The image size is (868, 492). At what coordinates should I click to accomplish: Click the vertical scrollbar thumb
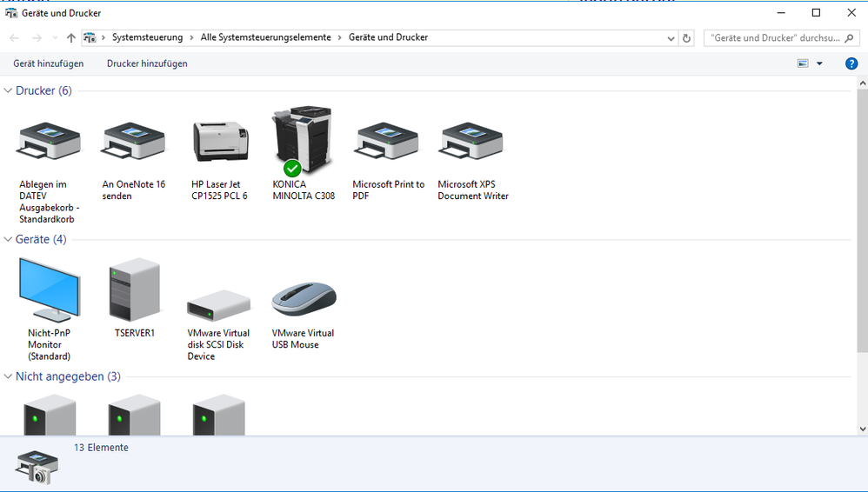[863, 220]
